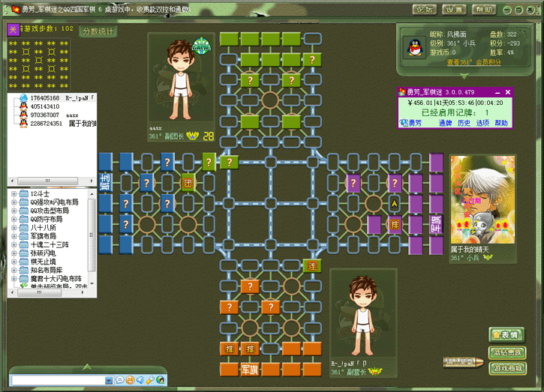
Task: Expand the 12斗士 folder in layout tree
Action: click(x=15, y=193)
